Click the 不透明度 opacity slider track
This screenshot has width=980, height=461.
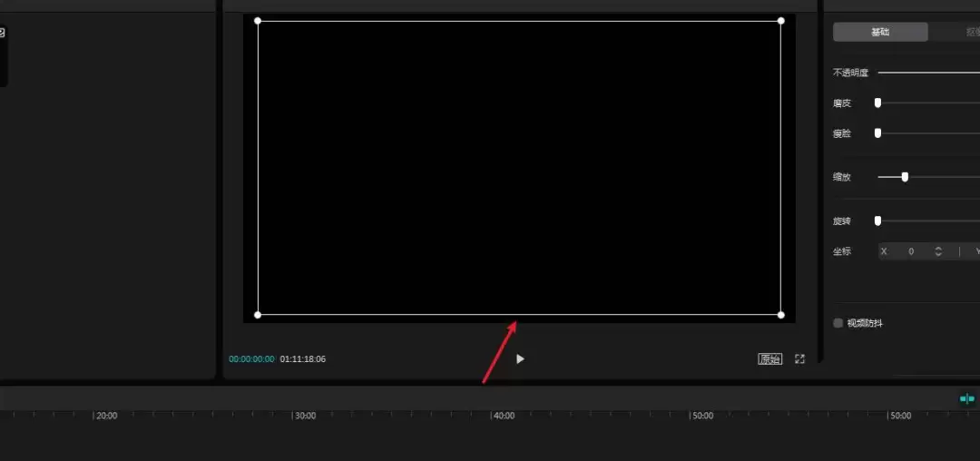pyautogui.click(x=926, y=73)
